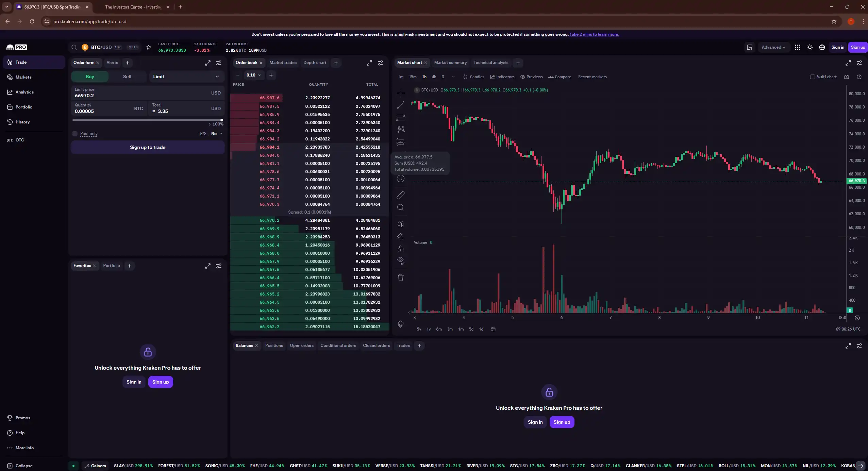Open the Depth chart tab
The height and width of the screenshot is (471, 868).
[315, 63]
